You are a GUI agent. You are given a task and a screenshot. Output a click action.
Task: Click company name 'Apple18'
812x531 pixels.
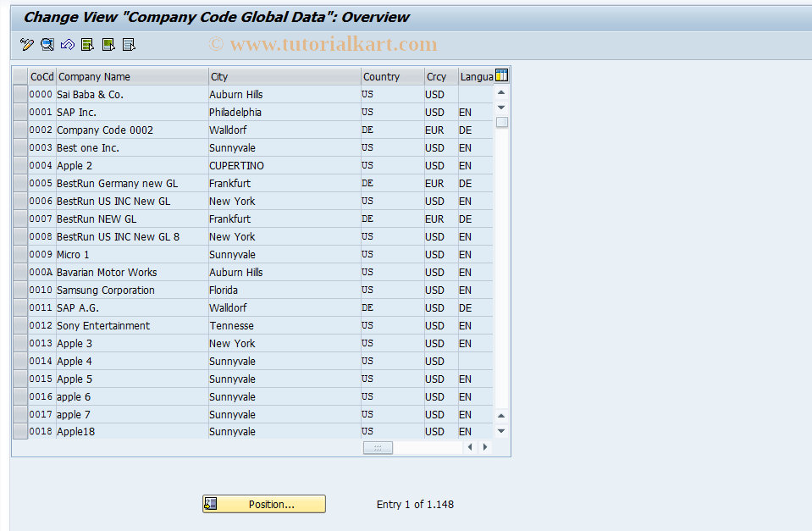point(75,432)
